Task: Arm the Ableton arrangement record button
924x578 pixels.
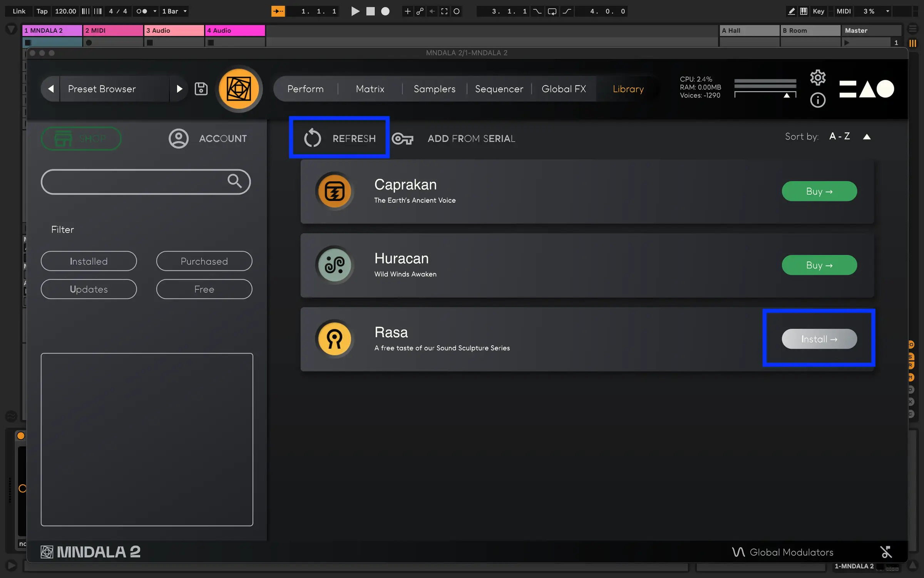Action: pos(385,11)
